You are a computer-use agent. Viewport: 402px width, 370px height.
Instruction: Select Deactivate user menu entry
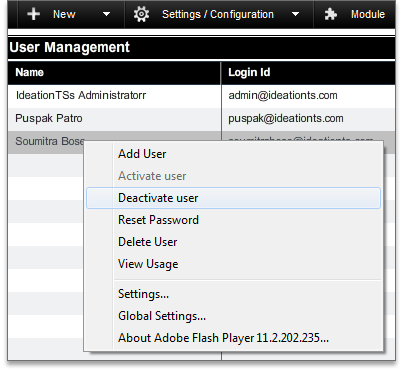233,198
